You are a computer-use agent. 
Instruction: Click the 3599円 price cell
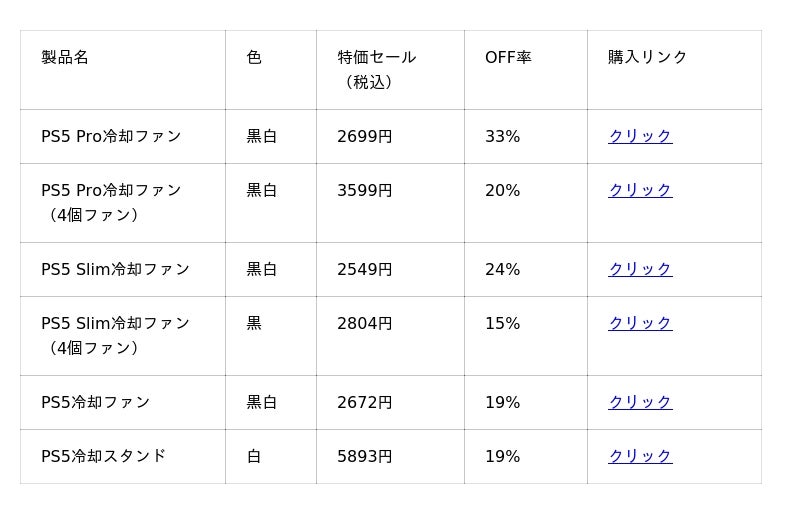[365, 190]
